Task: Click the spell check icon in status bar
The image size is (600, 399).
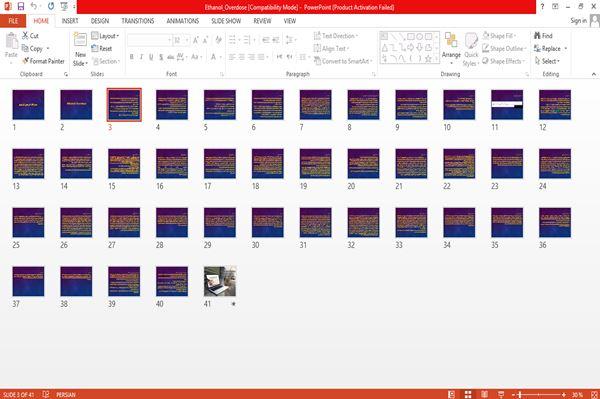Action: [46, 394]
